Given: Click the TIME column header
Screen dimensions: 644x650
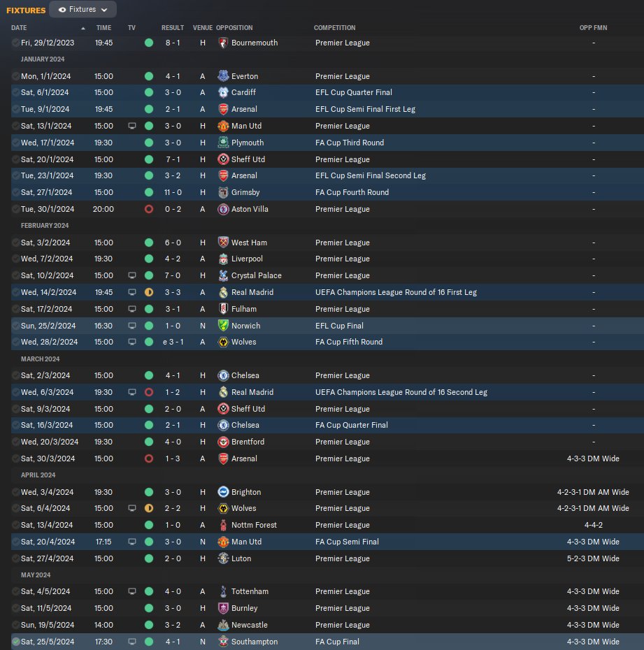Looking at the screenshot, I should (x=103, y=28).
